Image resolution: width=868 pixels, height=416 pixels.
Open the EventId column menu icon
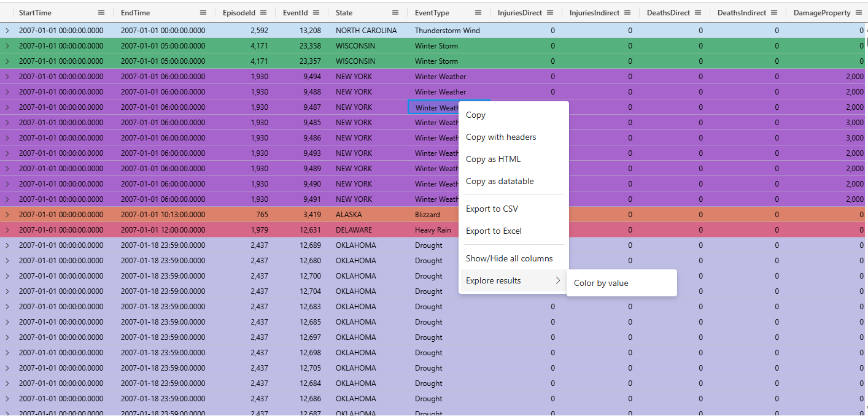(315, 12)
